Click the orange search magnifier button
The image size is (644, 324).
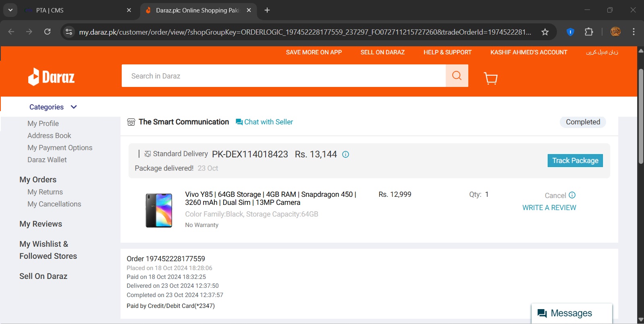point(457,76)
